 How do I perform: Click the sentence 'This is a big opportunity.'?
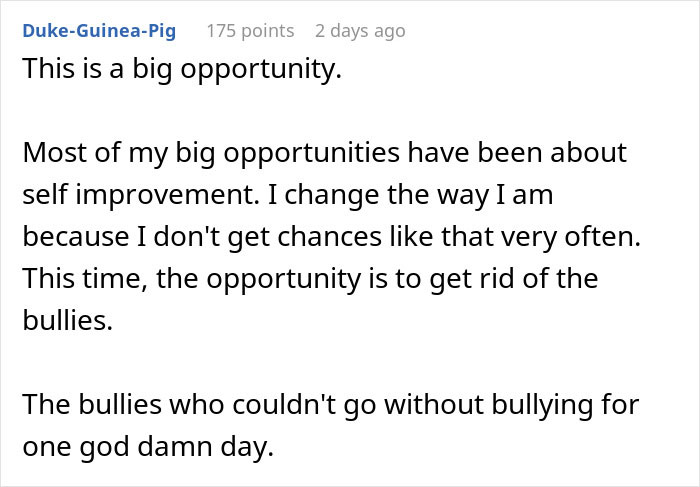coord(182,70)
